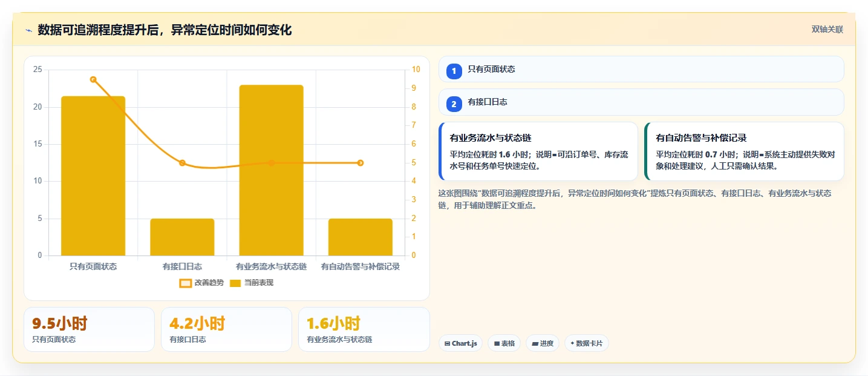The height and width of the screenshot is (376, 868).
Task: Click the bar for 只有页面状态
Action: point(93,176)
